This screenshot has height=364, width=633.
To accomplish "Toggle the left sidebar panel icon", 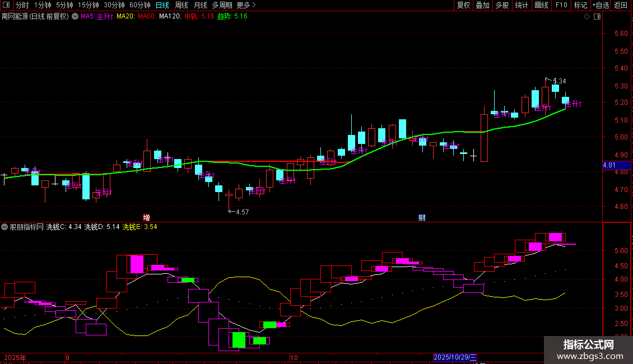I will coord(6,5).
